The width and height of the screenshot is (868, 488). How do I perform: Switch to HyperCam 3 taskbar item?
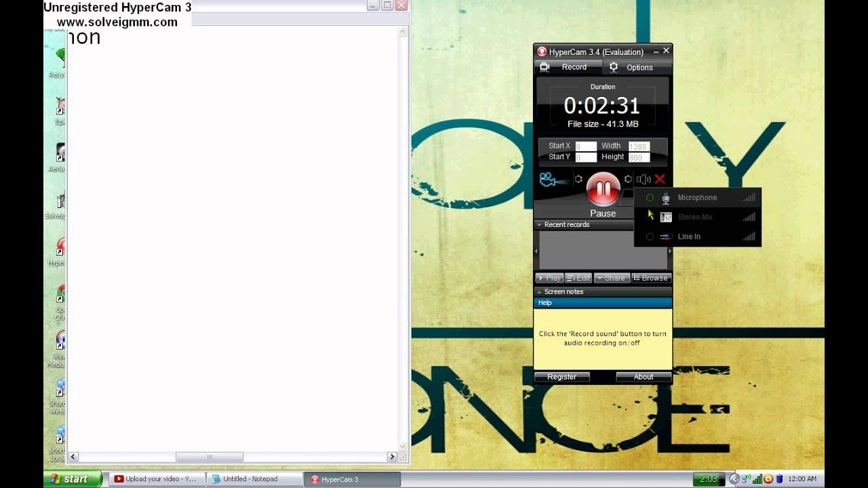pyautogui.click(x=352, y=479)
